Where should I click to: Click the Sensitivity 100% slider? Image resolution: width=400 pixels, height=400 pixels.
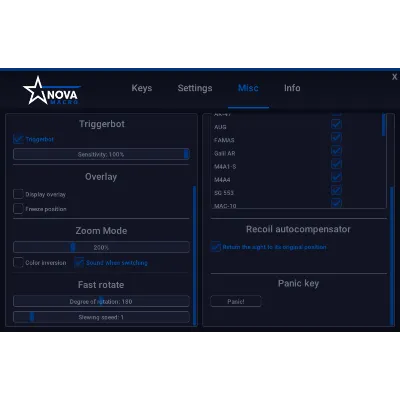(x=101, y=154)
